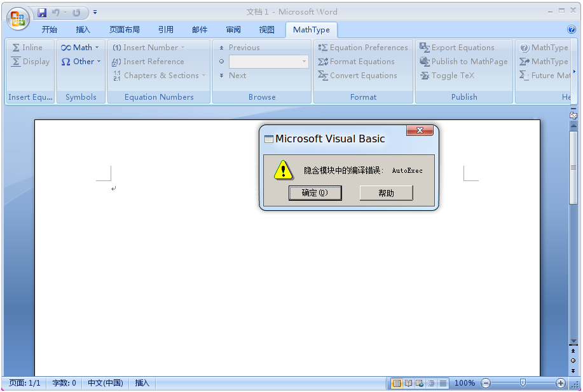583x392 pixels.
Task: Click the Office button logo
Action: click(18, 18)
